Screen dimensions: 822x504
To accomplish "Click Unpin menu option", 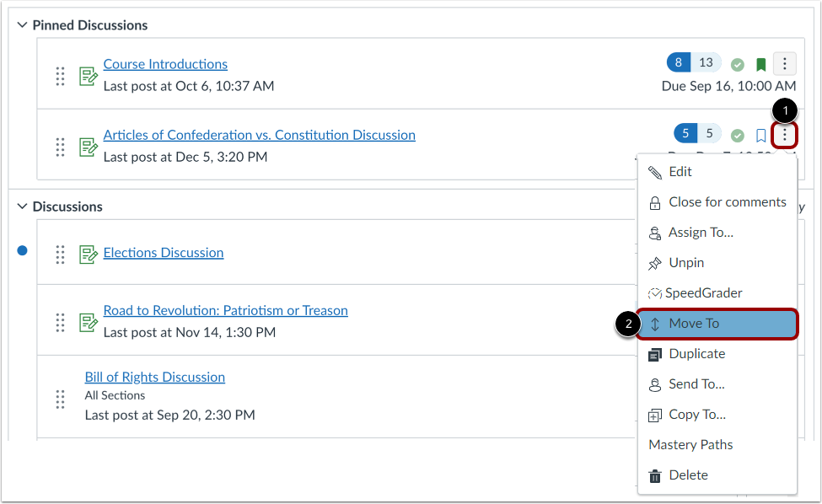I will click(717, 263).
